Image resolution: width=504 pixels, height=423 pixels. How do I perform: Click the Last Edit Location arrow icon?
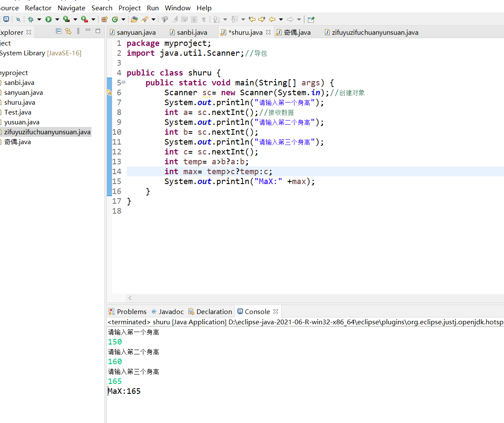click(x=252, y=19)
